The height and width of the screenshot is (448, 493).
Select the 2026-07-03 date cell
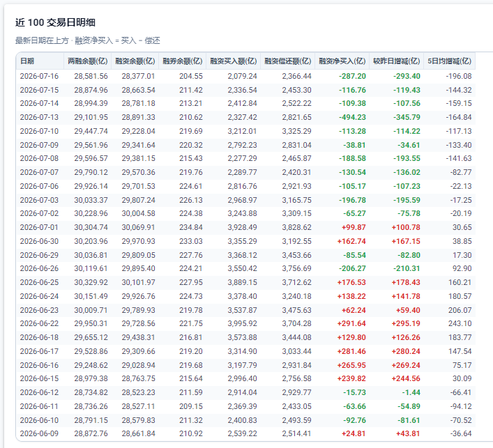point(39,200)
